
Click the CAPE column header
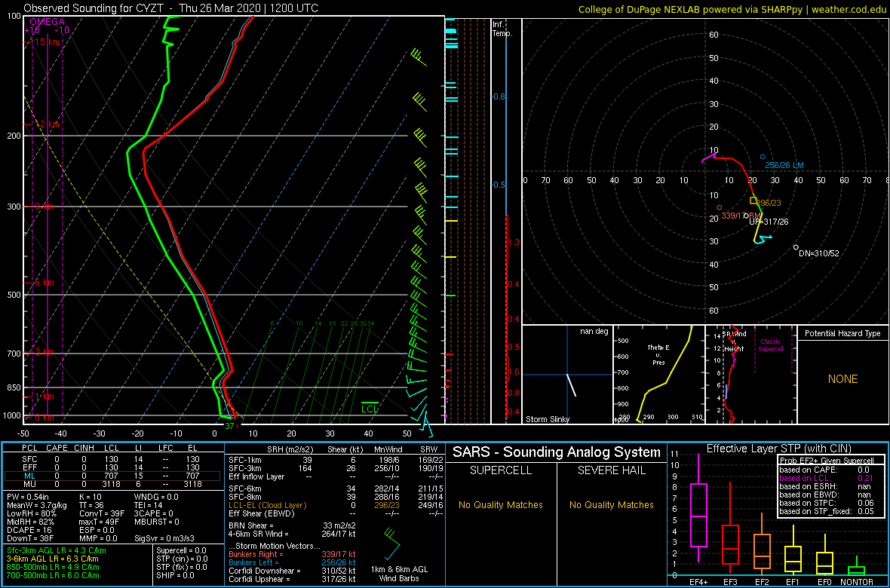57,449
